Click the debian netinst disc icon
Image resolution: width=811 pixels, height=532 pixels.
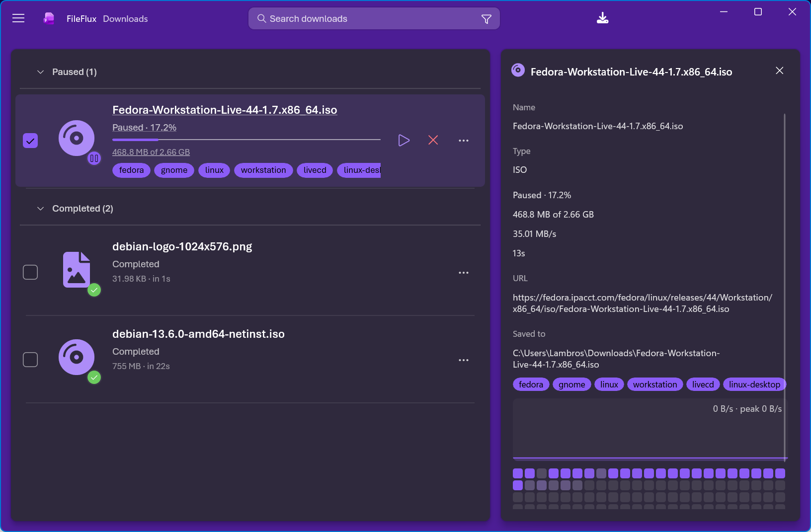click(x=77, y=357)
